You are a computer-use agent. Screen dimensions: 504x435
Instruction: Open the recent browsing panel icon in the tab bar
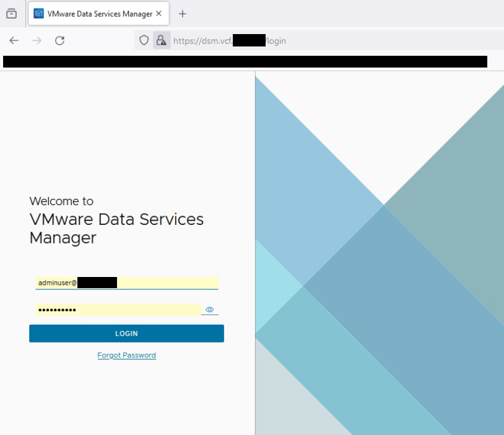pyautogui.click(x=12, y=14)
